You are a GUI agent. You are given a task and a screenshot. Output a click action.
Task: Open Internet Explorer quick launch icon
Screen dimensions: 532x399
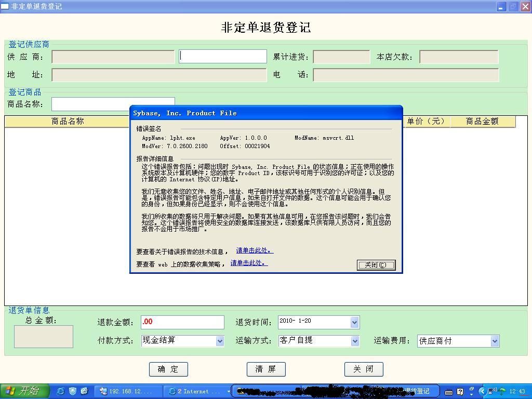click(61, 391)
